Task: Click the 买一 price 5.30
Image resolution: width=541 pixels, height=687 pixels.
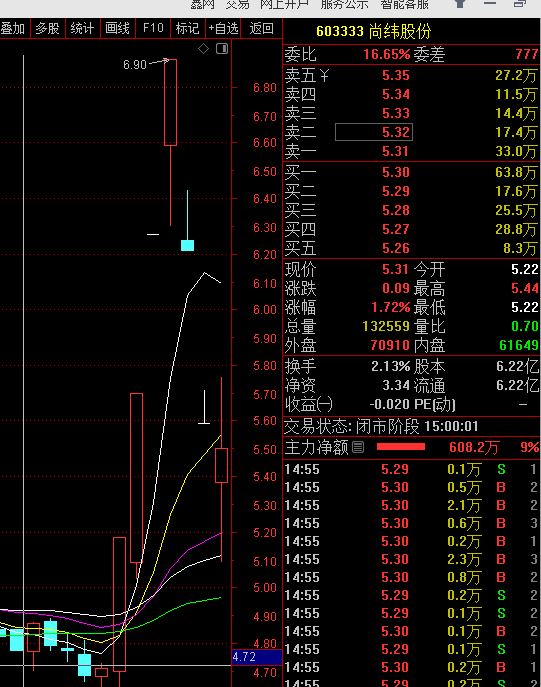Action: 396,172
